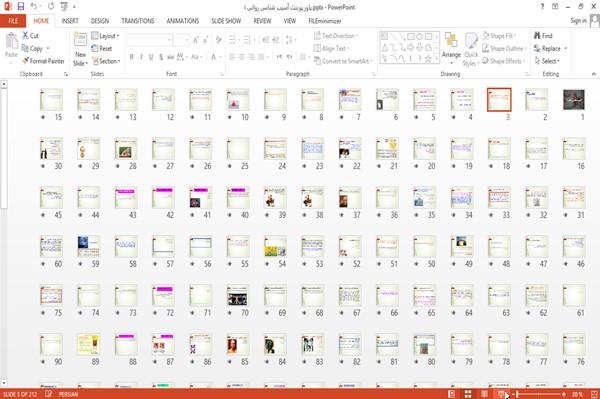Screen dimensions: 600x399
Task: Click the spell check icon in status bar
Action: point(49,394)
